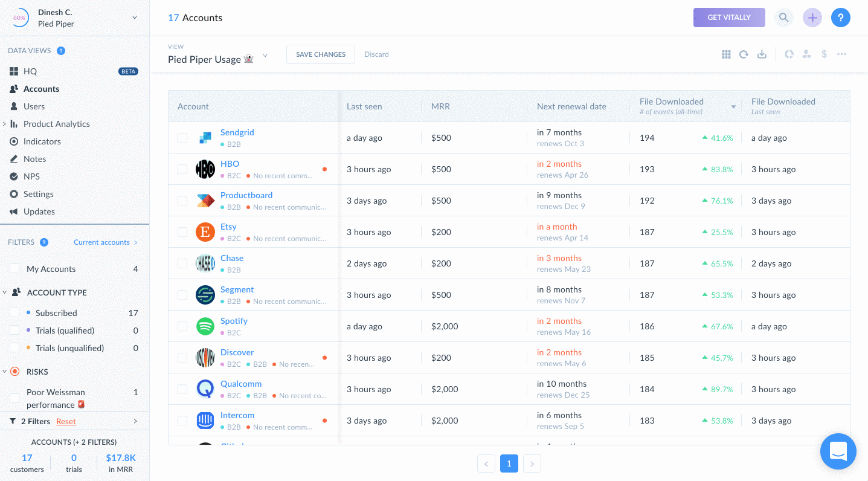Image resolution: width=868 pixels, height=481 pixels.
Task: Go to pagination page 1
Action: click(509, 463)
